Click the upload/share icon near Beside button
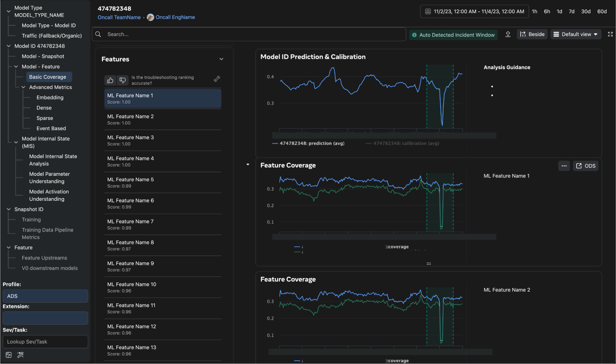616x364 pixels. pyautogui.click(x=508, y=34)
